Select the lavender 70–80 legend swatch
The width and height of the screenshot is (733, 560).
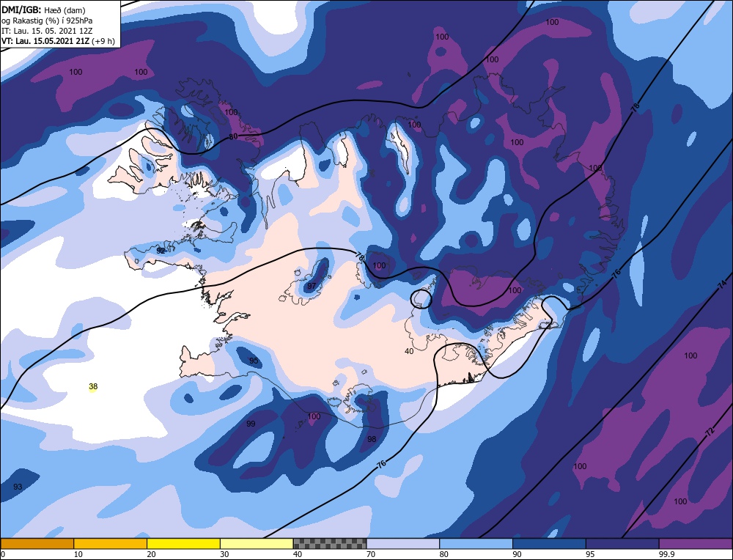(x=403, y=543)
